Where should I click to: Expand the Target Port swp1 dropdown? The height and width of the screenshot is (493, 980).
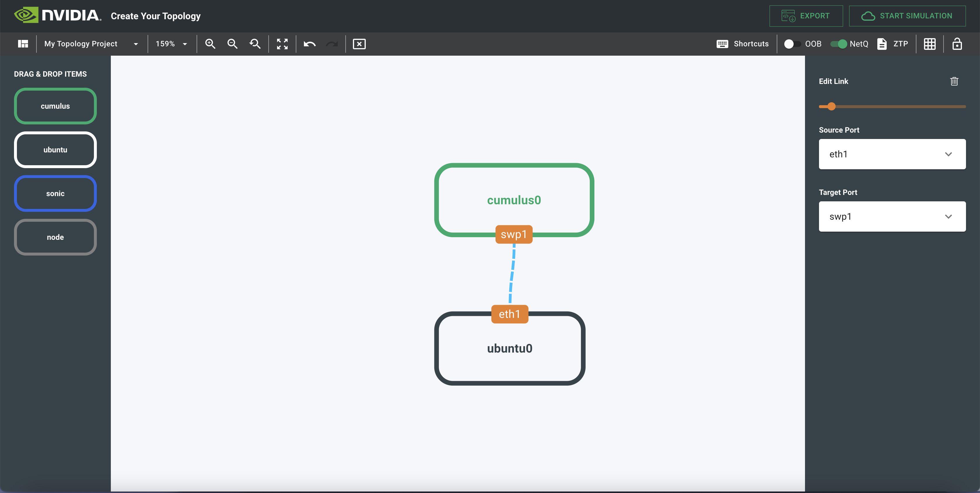point(892,216)
